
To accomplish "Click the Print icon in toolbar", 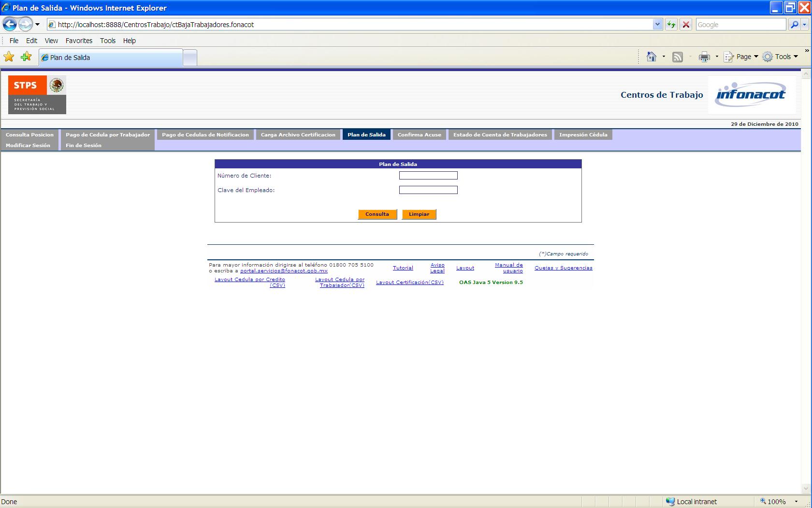I will tap(704, 57).
